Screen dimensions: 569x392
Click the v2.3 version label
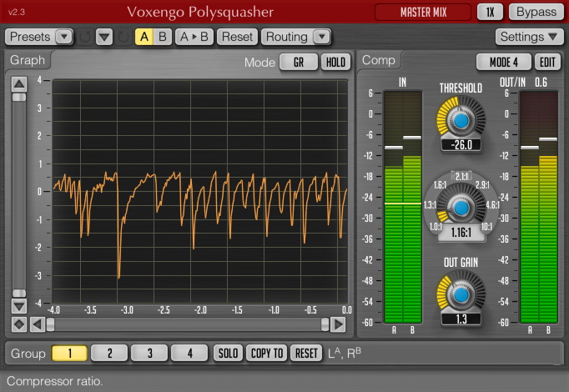[x=17, y=12]
